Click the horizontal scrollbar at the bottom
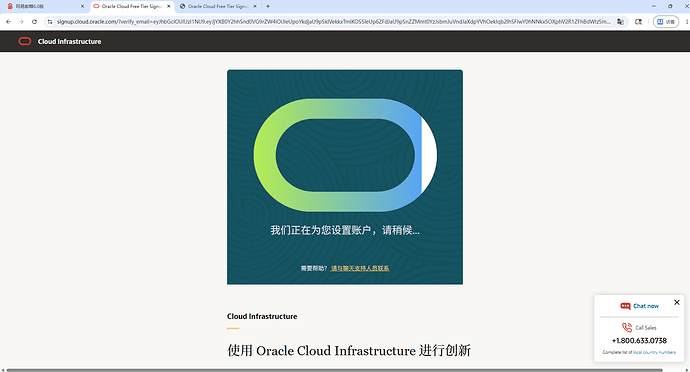This screenshot has height=372, width=690. (334, 370)
